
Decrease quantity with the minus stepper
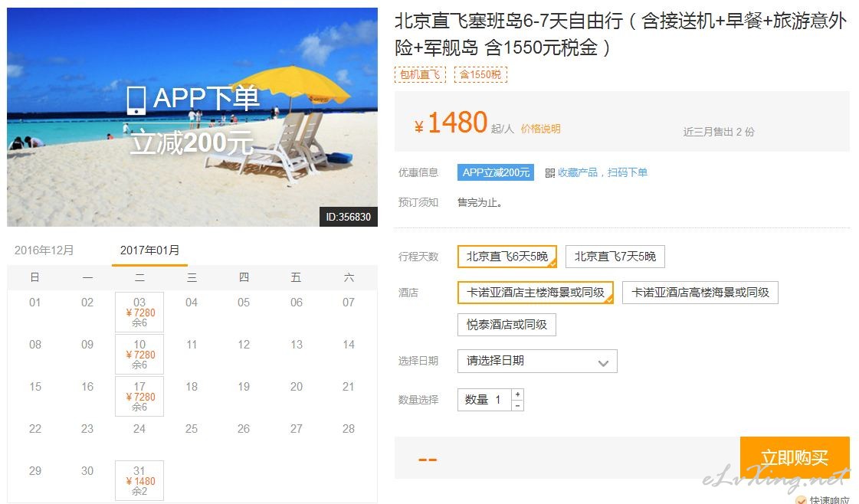(x=518, y=405)
